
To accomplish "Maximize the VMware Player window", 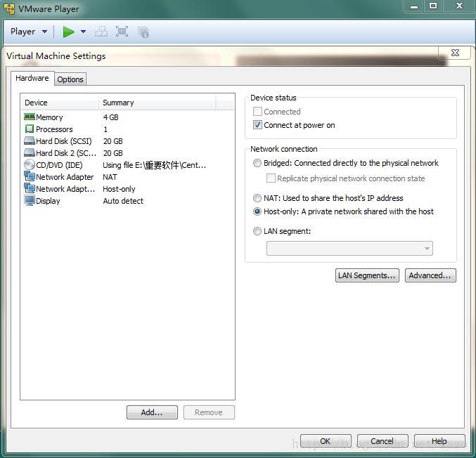I will pos(433,6).
